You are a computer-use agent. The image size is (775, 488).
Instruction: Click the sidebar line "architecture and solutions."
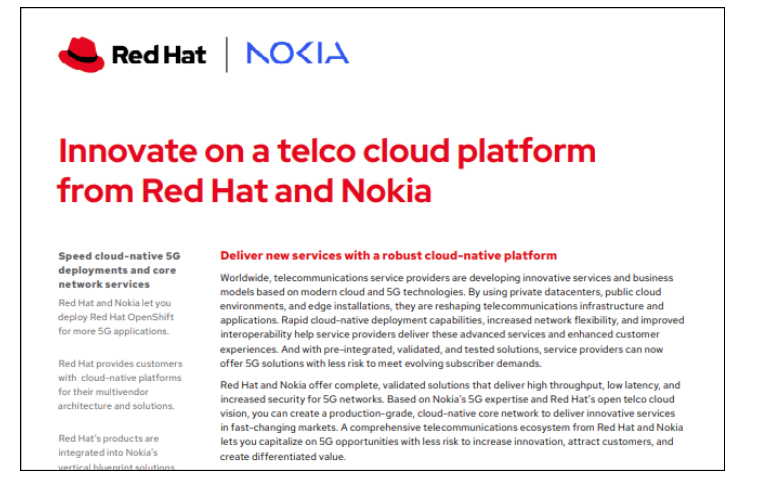[x=117, y=406]
